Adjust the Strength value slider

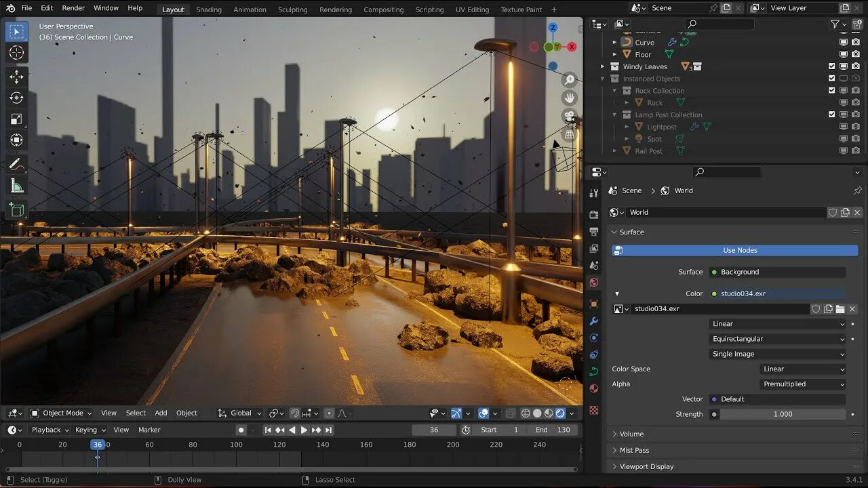[x=783, y=414]
